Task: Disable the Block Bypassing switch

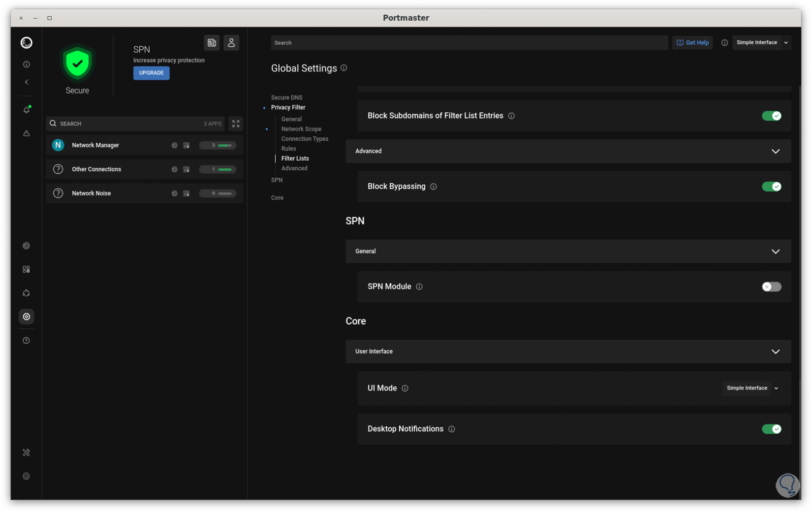Action: [772, 187]
